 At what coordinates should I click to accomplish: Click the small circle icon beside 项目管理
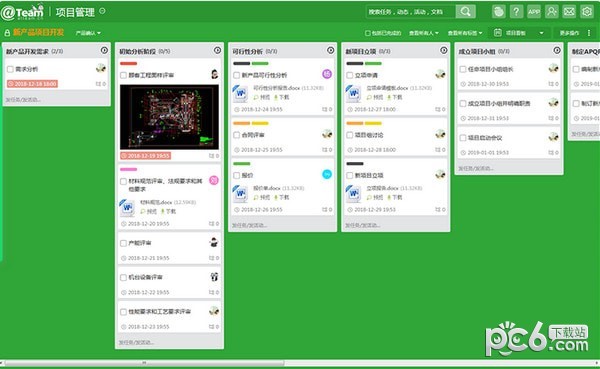pos(102,11)
